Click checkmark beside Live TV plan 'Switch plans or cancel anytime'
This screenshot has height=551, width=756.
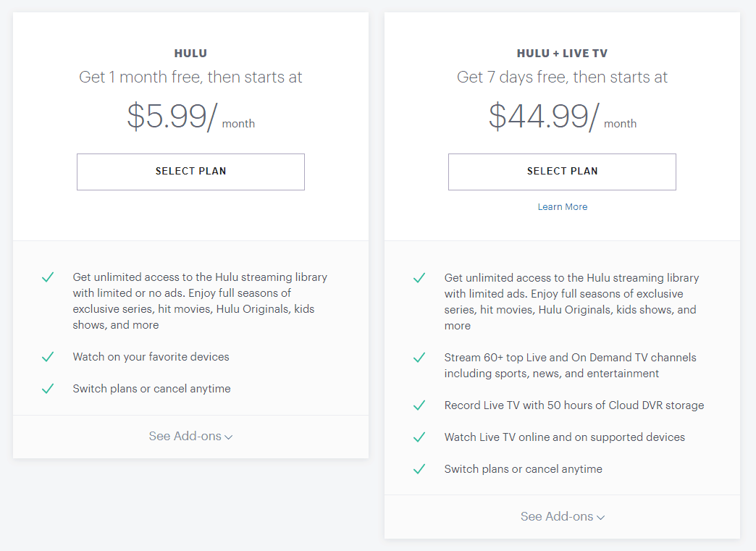click(419, 469)
